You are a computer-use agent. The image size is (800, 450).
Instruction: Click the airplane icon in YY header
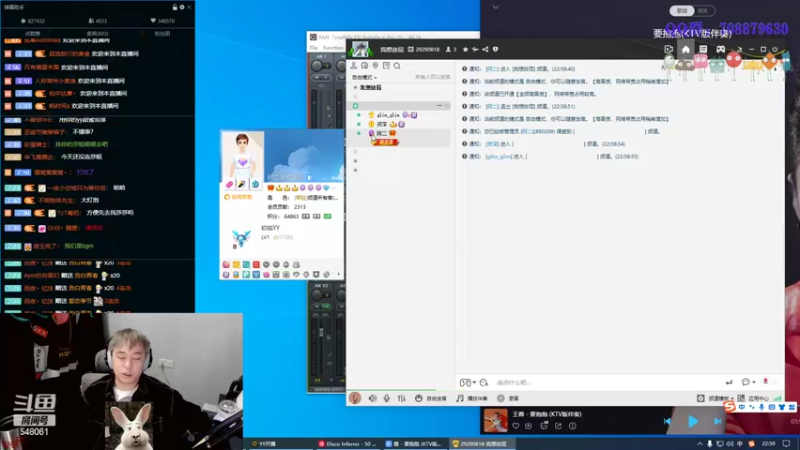click(475, 49)
